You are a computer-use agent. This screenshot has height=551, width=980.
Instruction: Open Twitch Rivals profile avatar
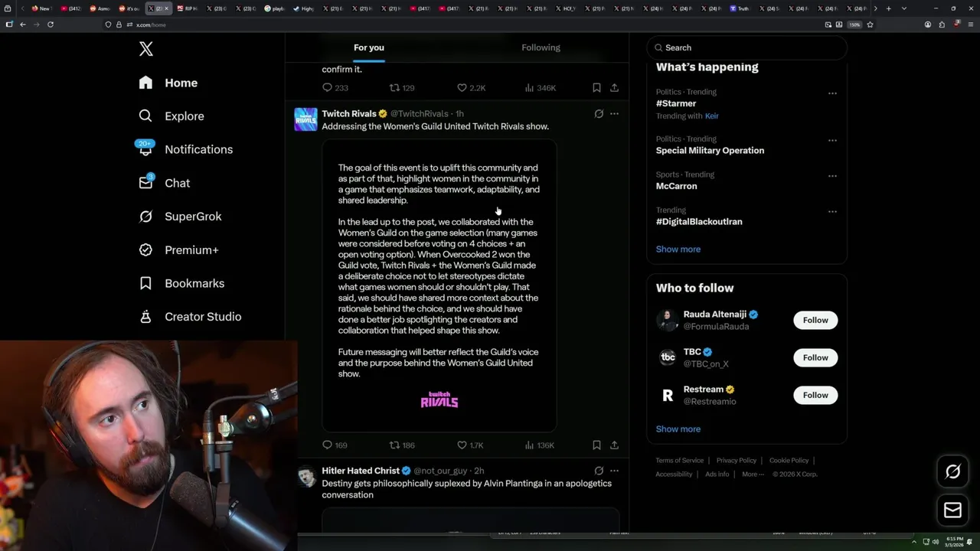pos(305,119)
